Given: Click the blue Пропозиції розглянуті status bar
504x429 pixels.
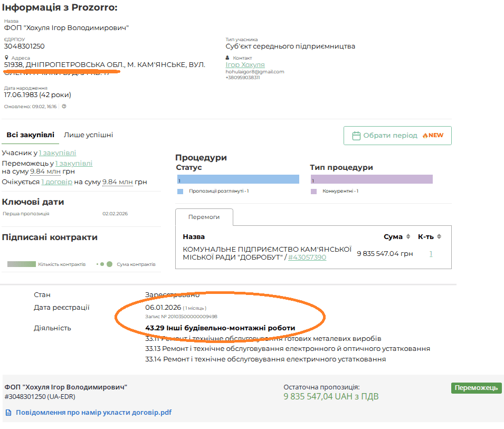Looking at the screenshot, I should pos(238,179).
